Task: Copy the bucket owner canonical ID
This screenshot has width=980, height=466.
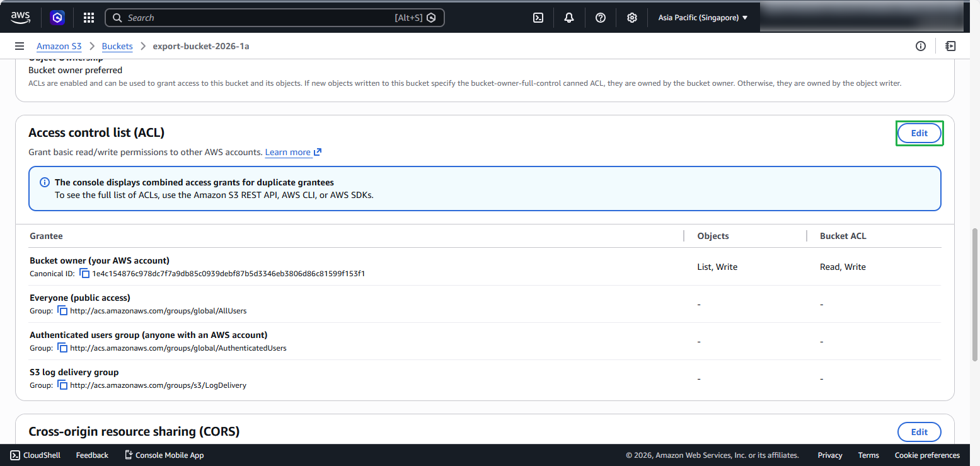Action: pos(84,274)
